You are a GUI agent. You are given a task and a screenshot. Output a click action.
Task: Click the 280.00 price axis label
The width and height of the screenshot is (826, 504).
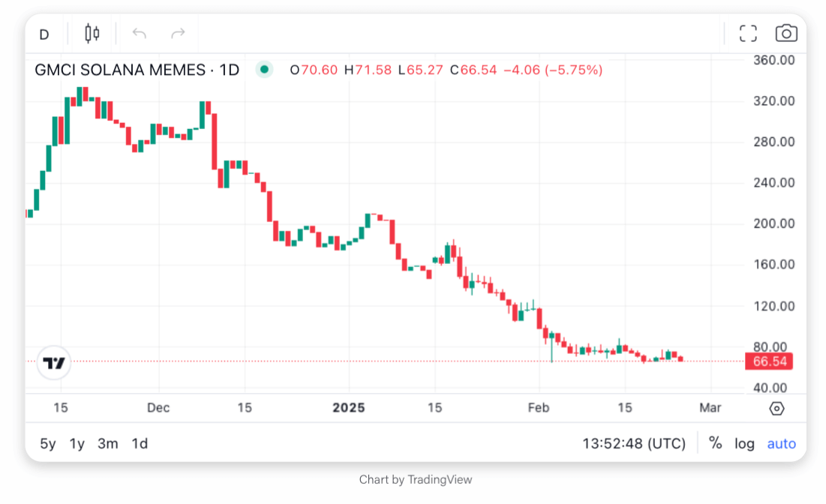[773, 142]
